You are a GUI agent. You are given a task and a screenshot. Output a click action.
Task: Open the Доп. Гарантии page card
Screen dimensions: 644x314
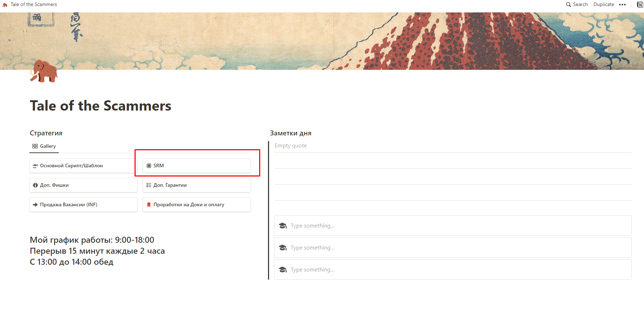197,185
